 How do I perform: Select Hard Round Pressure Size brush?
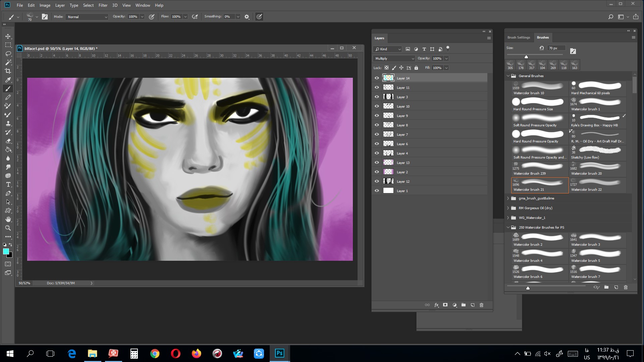pyautogui.click(x=540, y=105)
